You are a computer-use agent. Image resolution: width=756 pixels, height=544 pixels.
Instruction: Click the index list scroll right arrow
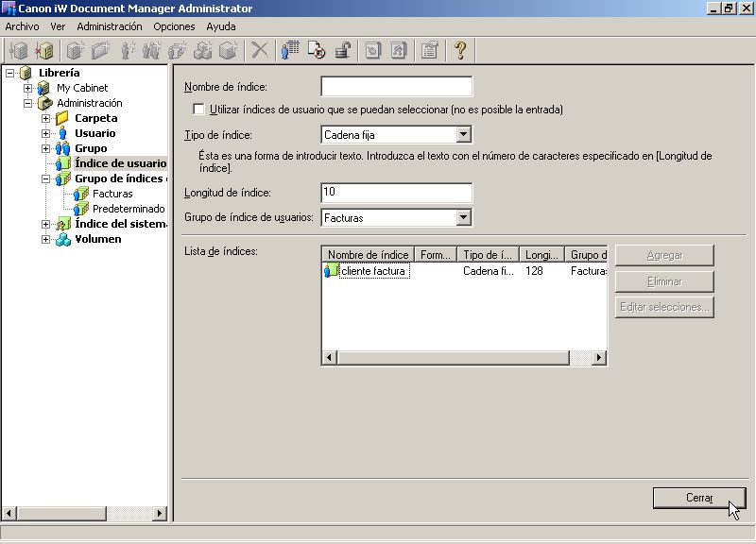599,358
